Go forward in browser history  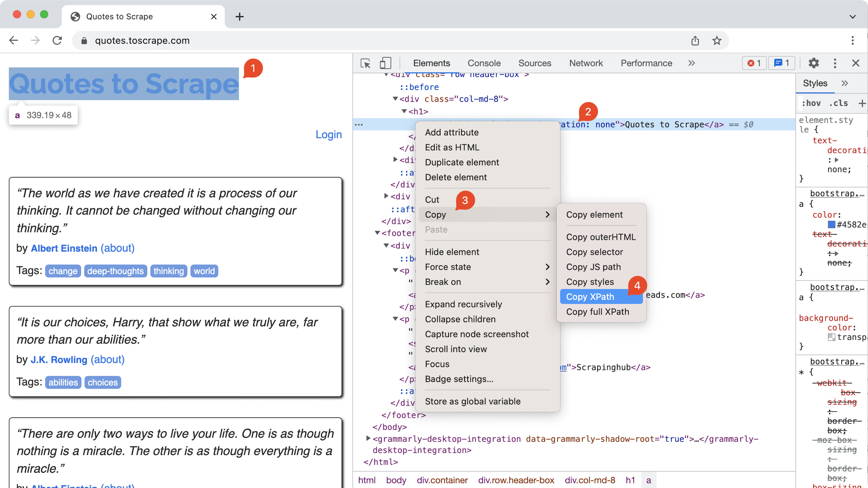pos(35,40)
